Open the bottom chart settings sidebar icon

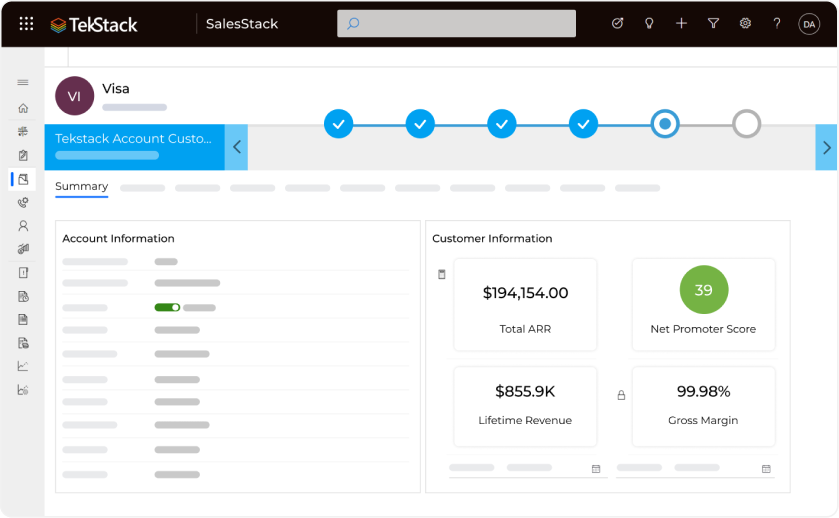tap(23, 390)
